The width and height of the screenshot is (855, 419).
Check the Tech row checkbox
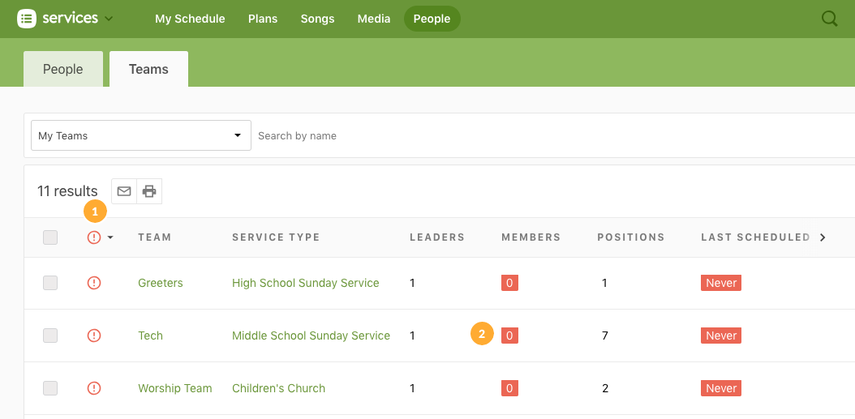[50, 336]
